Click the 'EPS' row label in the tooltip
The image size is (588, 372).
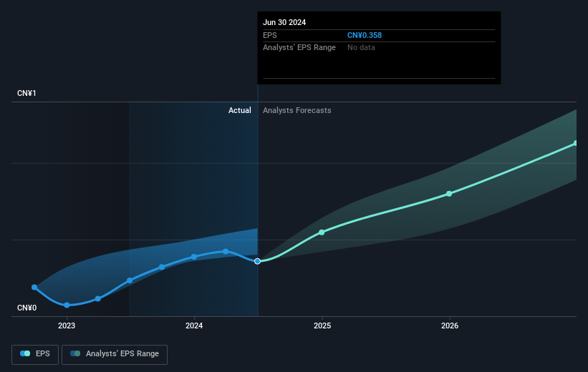pos(269,35)
